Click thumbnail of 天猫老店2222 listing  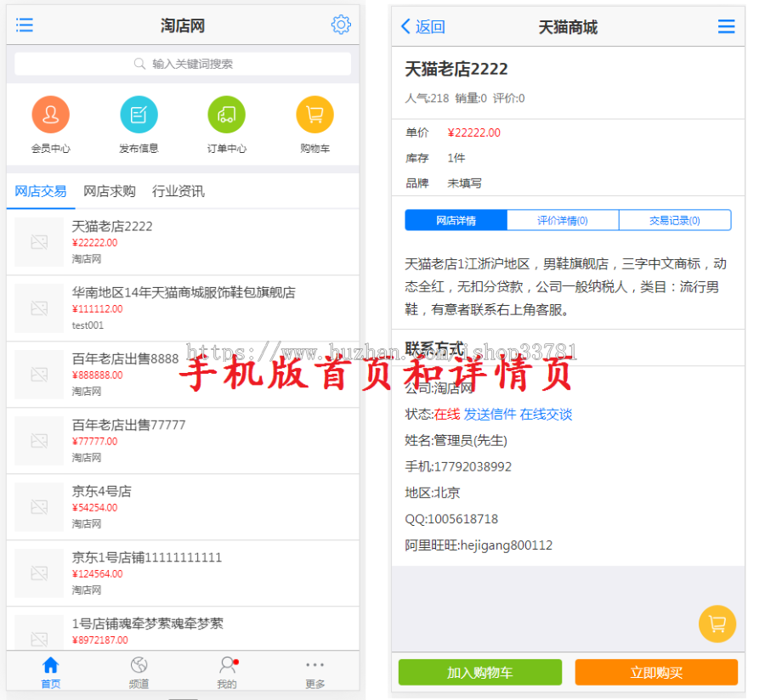click(39, 242)
